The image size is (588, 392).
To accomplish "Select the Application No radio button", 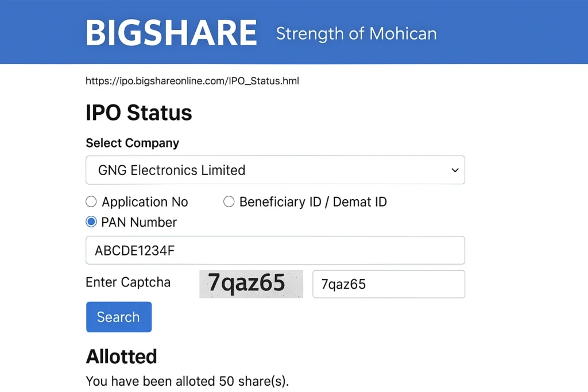I will [x=91, y=201].
